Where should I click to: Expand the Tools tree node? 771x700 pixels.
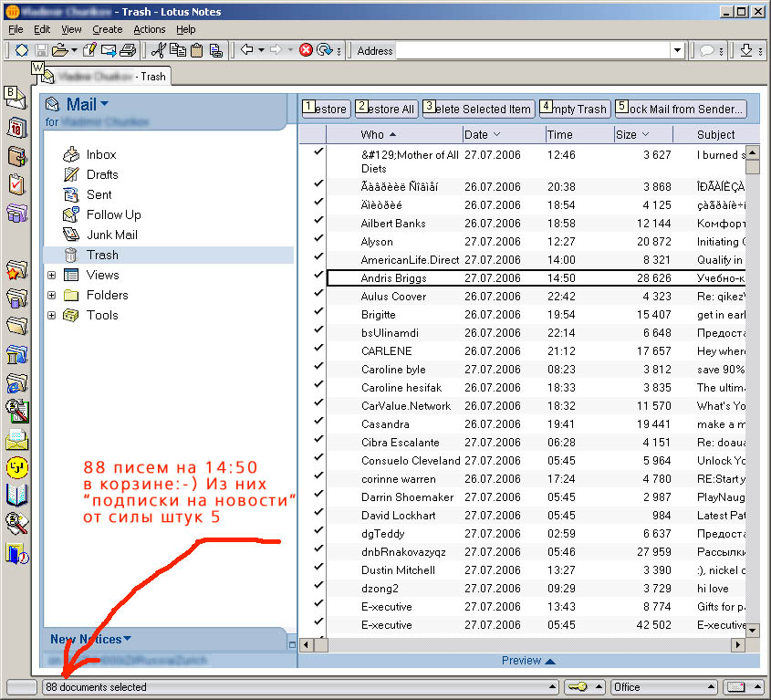pyautogui.click(x=52, y=316)
